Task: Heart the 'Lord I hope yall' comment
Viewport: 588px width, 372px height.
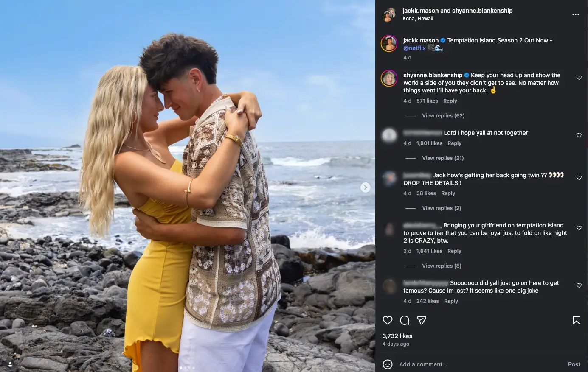Action: pos(579,135)
